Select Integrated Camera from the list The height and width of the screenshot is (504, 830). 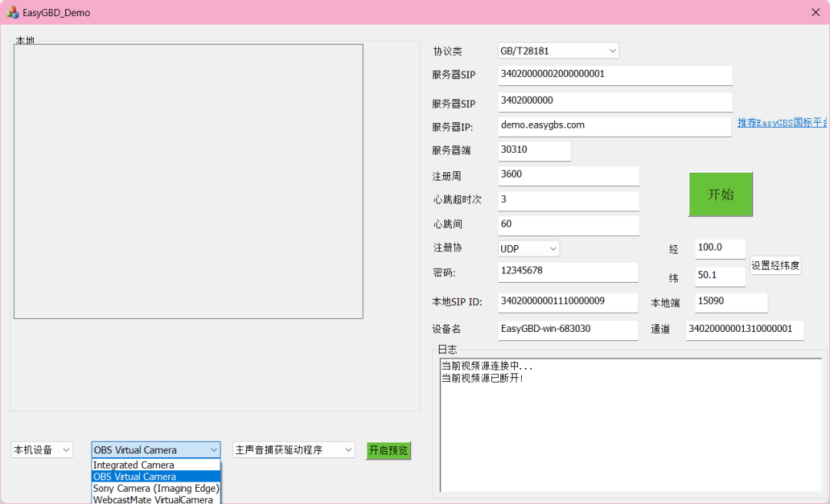[x=155, y=465]
